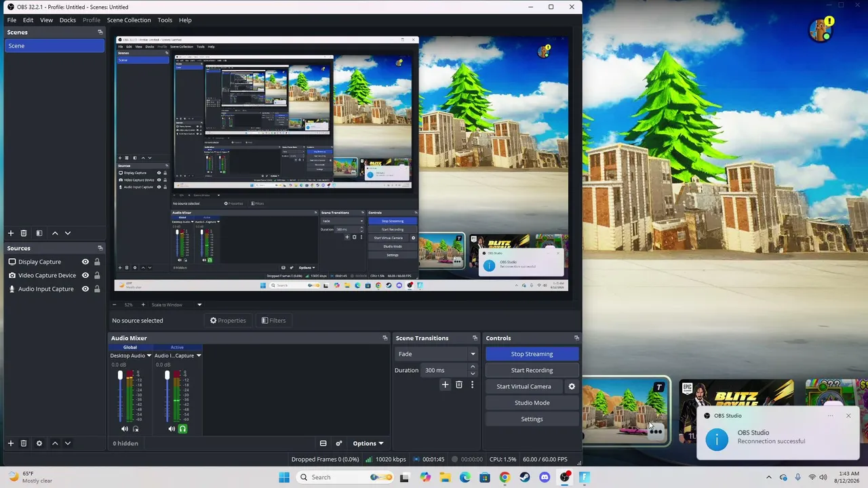Image resolution: width=868 pixels, height=488 pixels.
Task: Open the Docks menu
Action: 68,20
